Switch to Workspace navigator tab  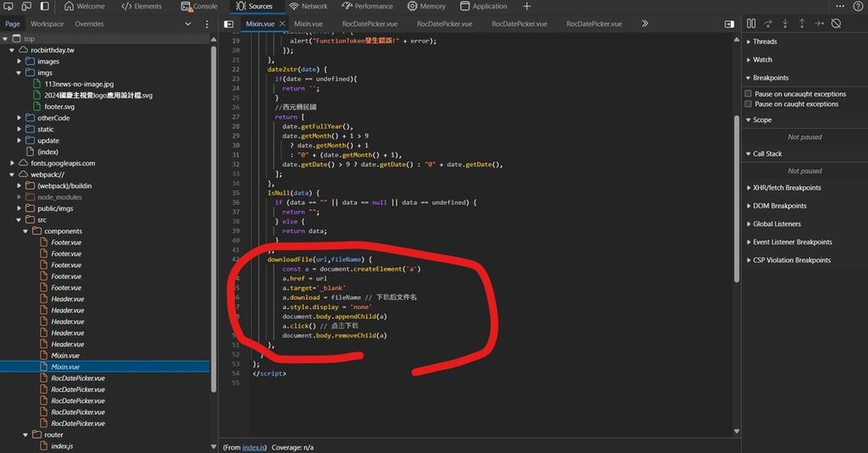tap(47, 24)
